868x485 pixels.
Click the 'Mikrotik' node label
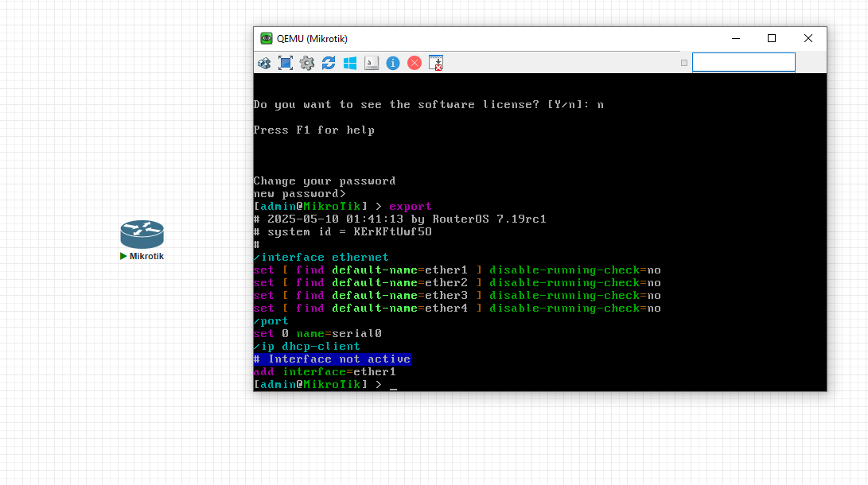pos(146,256)
